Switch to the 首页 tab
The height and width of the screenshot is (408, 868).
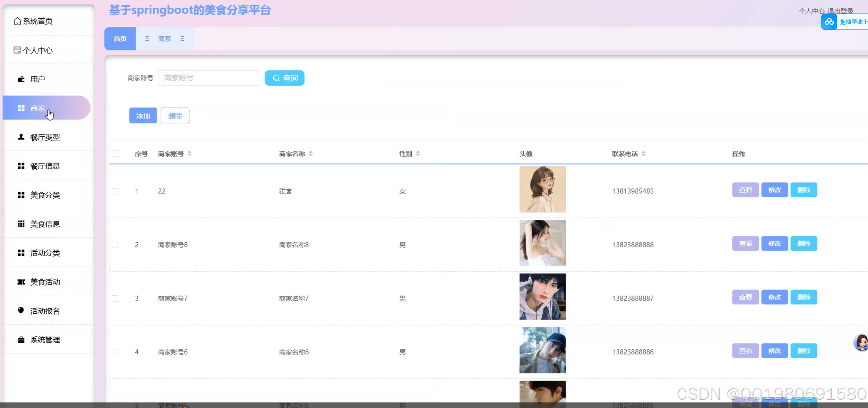tap(120, 39)
